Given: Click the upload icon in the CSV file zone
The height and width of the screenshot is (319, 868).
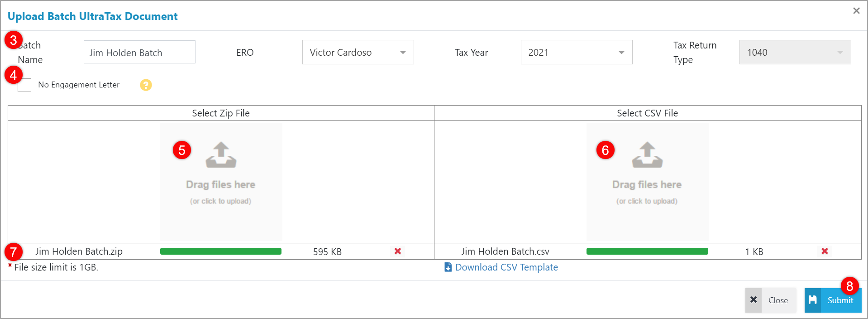Looking at the screenshot, I should tap(647, 155).
